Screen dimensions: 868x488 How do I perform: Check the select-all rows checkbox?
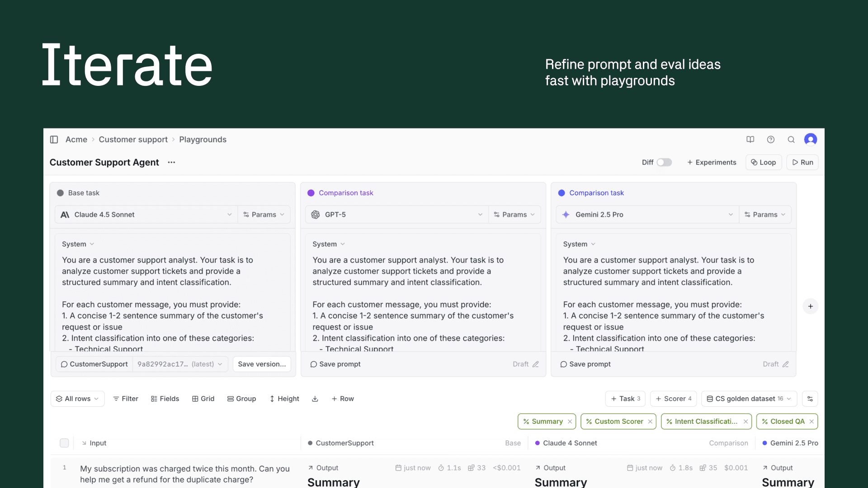coord(64,443)
